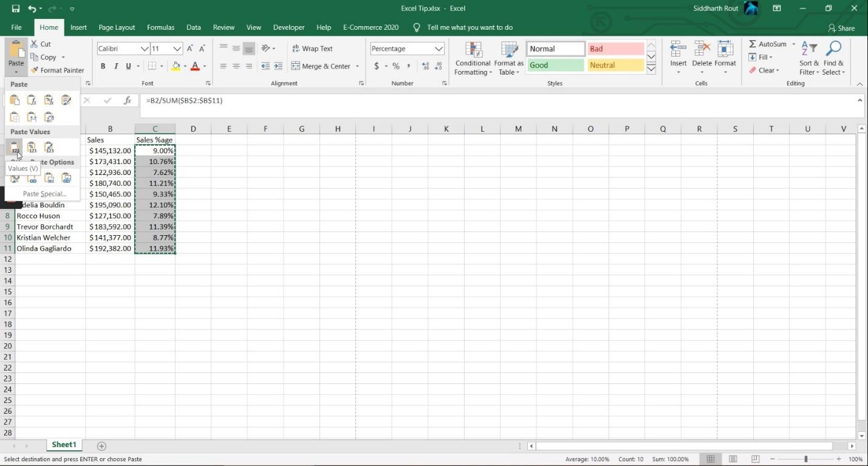Open the Borders dropdown arrow
Viewport: 868px width, 466px height.
(162, 66)
